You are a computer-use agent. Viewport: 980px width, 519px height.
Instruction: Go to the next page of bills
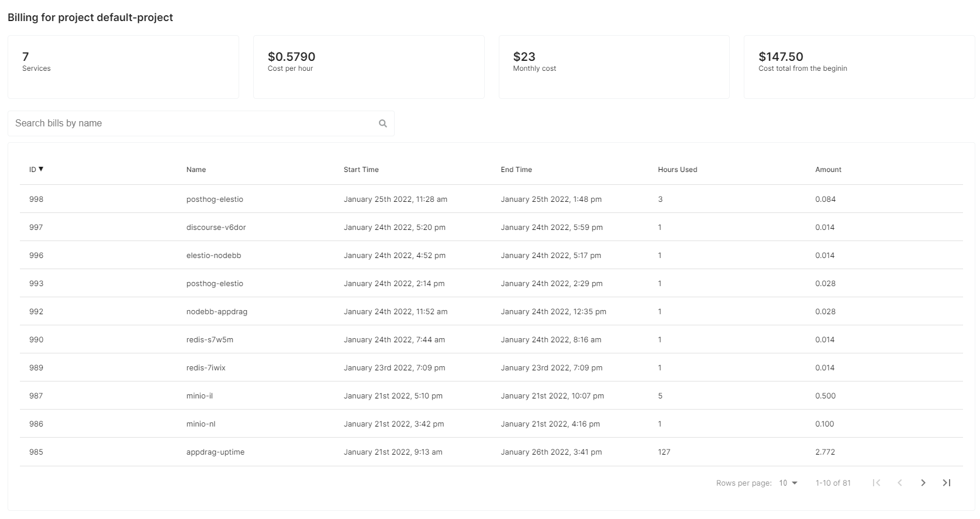pyautogui.click(x=923, y=483)
